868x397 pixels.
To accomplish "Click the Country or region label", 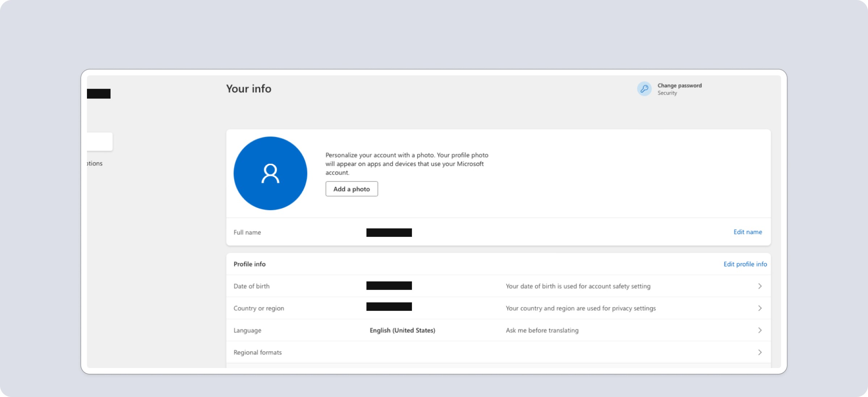I will coord(259,308).
